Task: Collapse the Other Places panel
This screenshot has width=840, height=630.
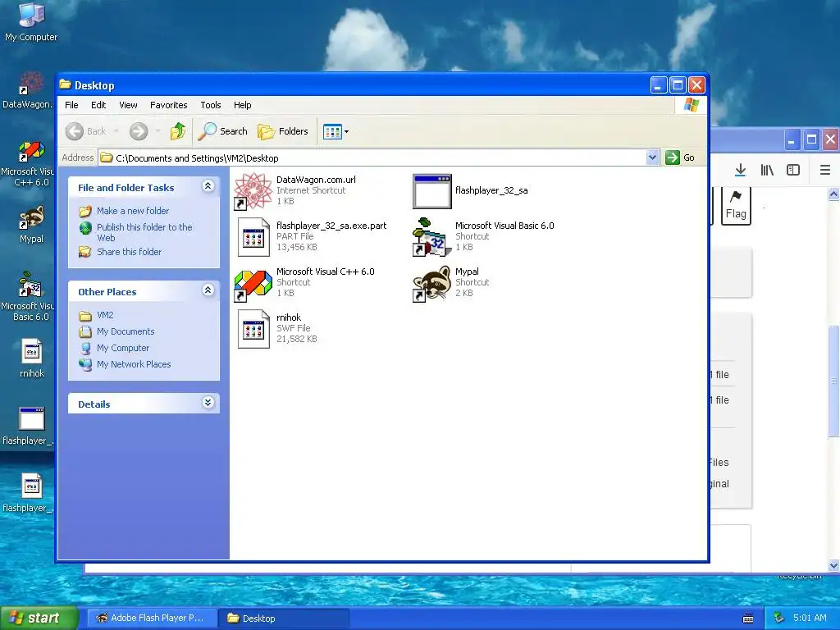Action: pyautogui.click(x=208, y=290)
